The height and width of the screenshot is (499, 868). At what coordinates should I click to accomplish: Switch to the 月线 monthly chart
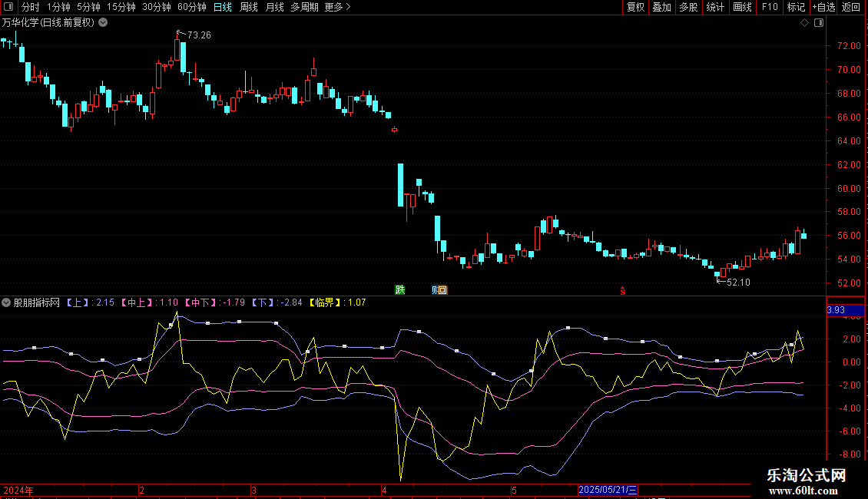pyautogui.click(x=274, y=7)
